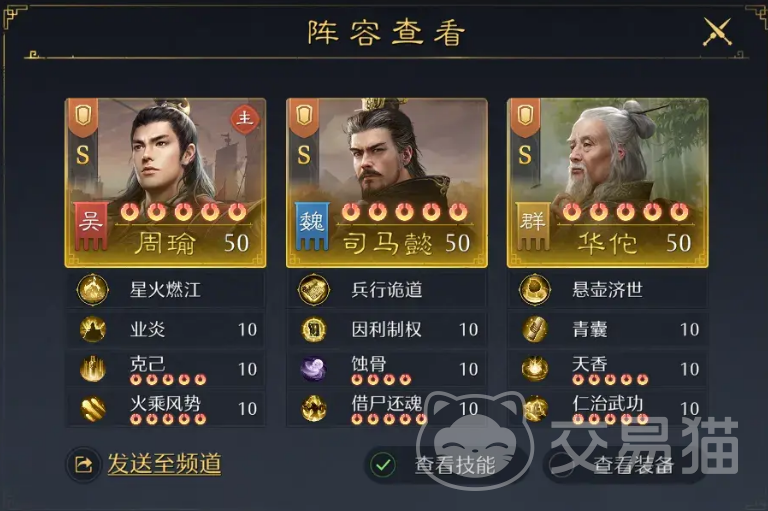Select the purple 蚀骨 skill icon

(x=313, y=368)
